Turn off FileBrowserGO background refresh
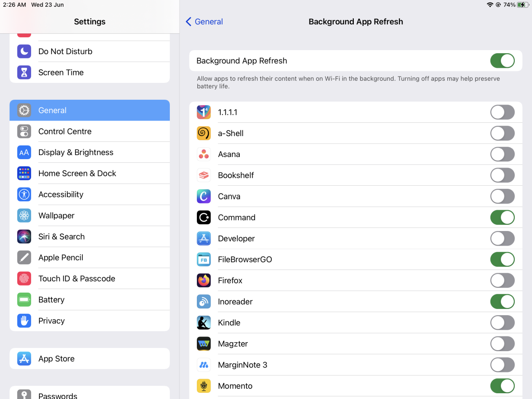Viewport: 532px width, 399px height. coord(502,259)
